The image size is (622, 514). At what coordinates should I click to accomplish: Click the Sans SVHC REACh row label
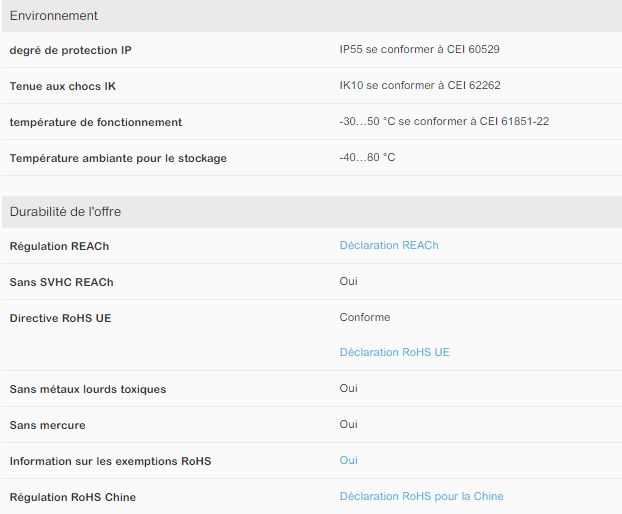pos(61,282)
